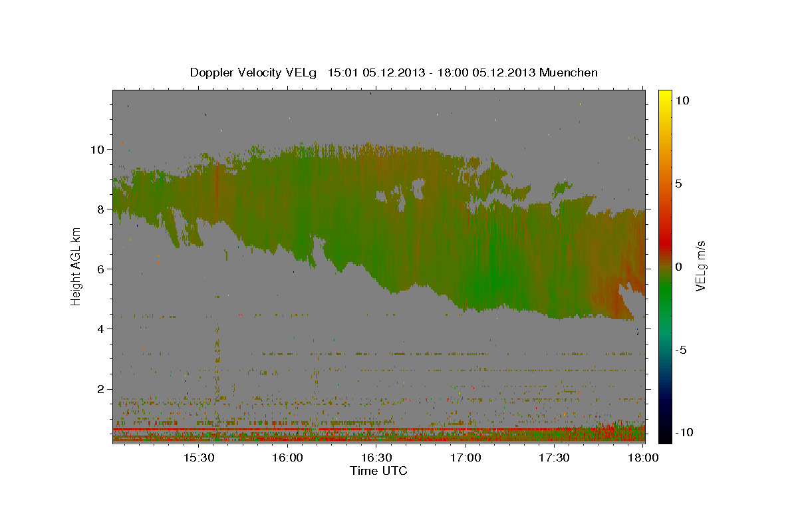
Task: Click the height axis label 8
Action: 101,209
